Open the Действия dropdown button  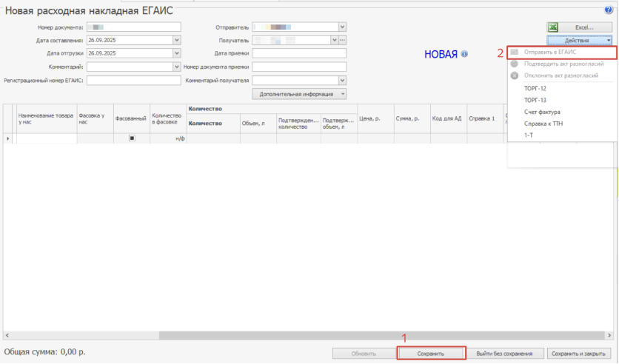click(580, 40)
